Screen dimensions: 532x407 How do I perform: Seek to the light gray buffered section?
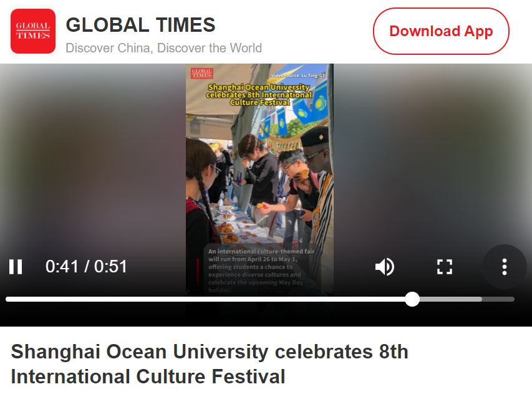pos(452,299)
